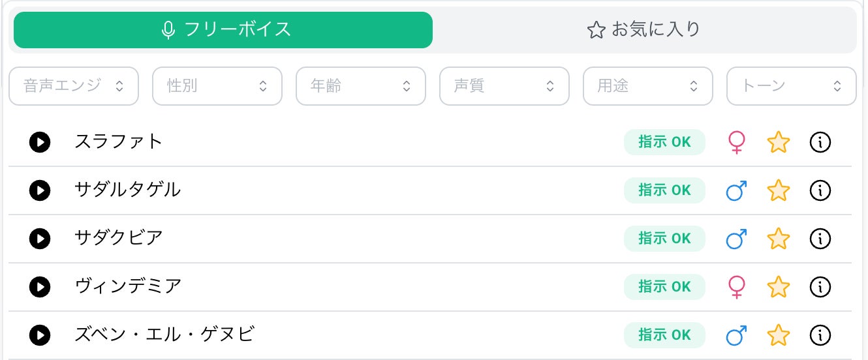Open the トーン filter dropdown
The height and width of the screenshot is (360, 868).
791,86
